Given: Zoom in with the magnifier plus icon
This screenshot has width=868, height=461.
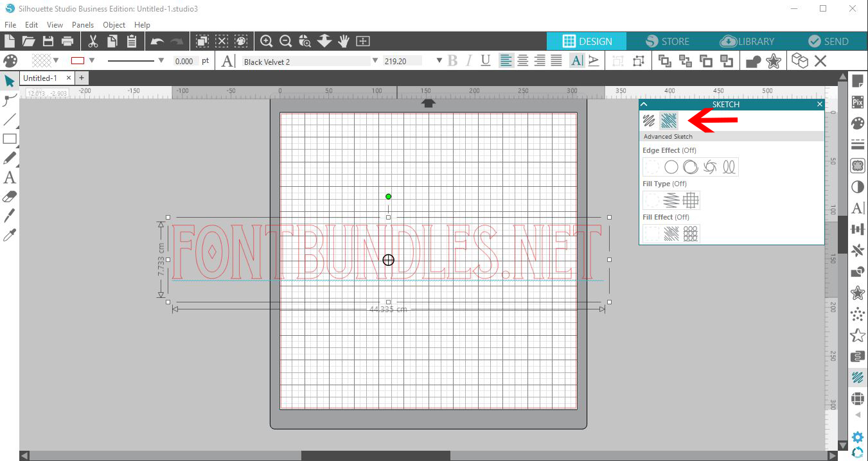Looking at the screenshot, I should coord(267,41).
